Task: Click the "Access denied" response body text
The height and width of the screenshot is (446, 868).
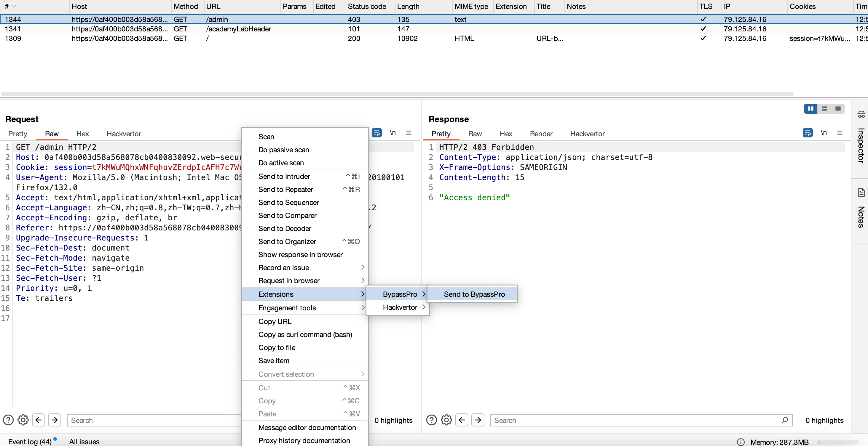Action: pos(474,198)
